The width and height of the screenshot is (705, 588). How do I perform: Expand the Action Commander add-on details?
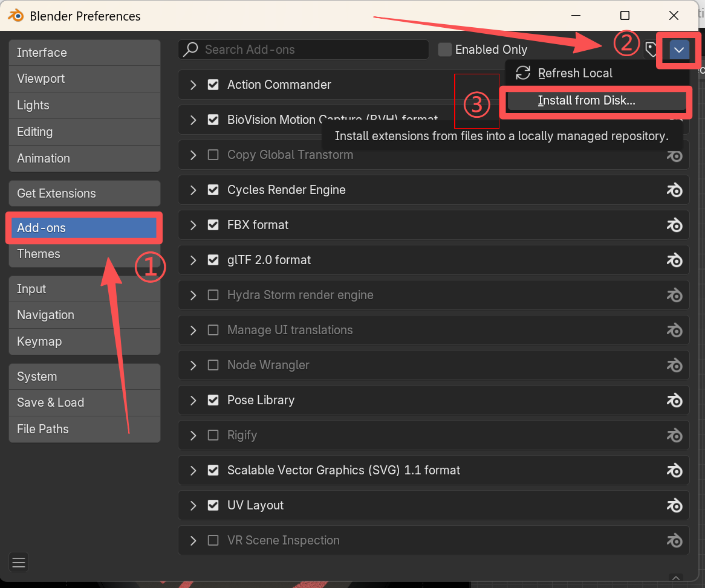[193, 85]
